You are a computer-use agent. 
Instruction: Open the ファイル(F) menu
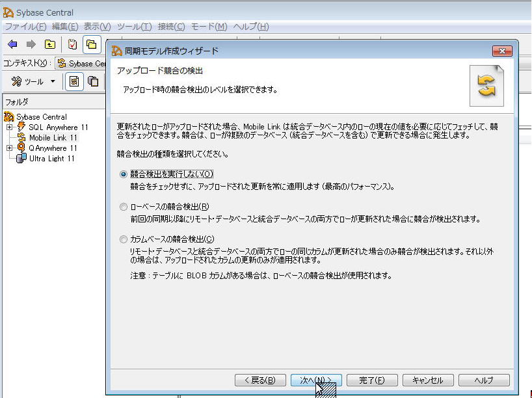point(25,27)
